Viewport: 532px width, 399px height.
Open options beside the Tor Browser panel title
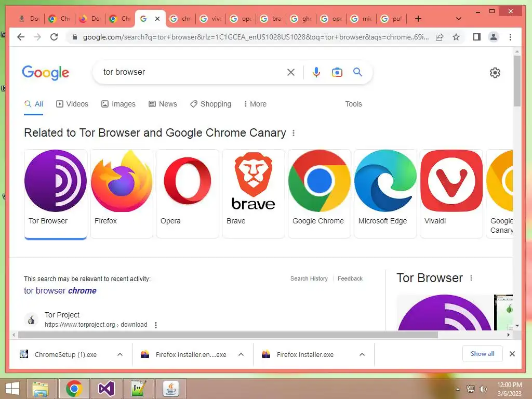coord(471,278)
